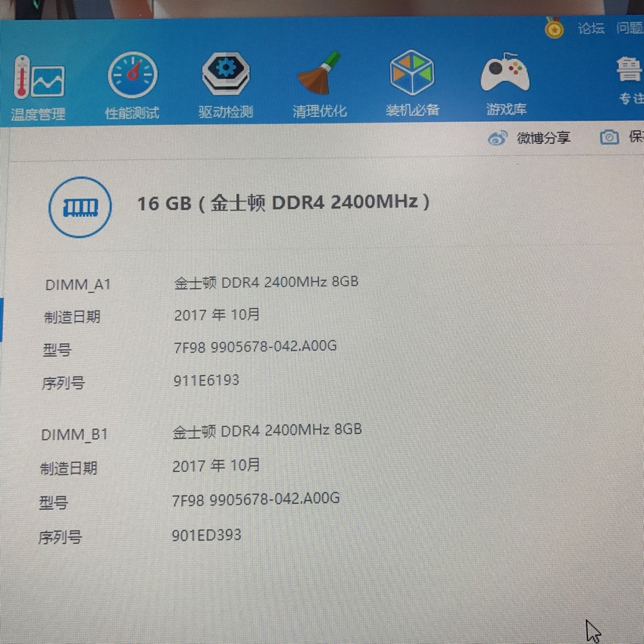The image size is (644, 644).
Task: Select the DIMM_B1 slot label
Action: pyautogui.click(x=74, y=435)
